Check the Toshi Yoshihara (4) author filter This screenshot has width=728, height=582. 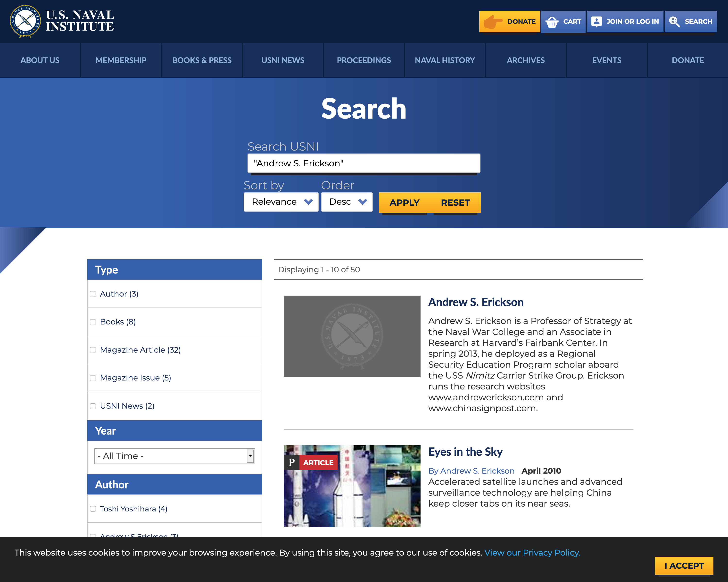point(93,509)
